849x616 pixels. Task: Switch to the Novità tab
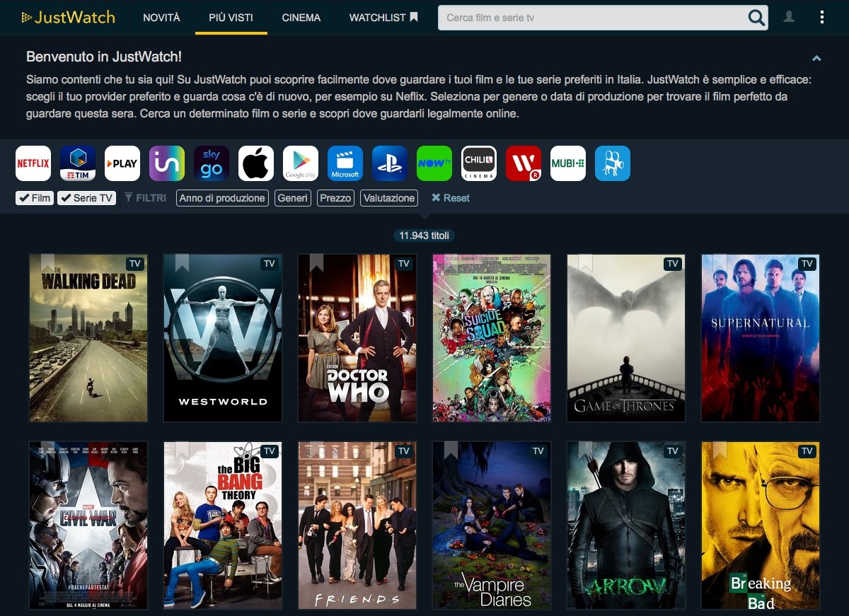161,18
